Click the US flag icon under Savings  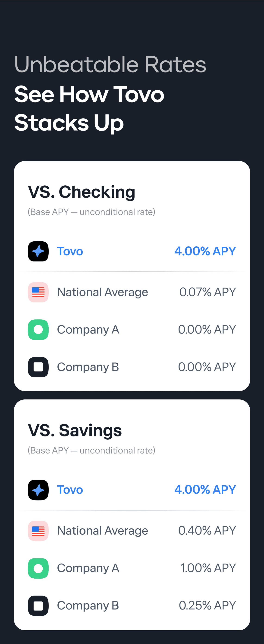tap(38, 531)
